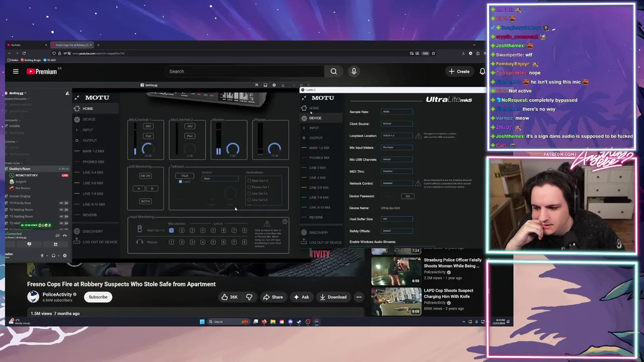Screen dimensions: 644x362
Task: Click HOME icon in CueMix 5 window
Action: [304, 108]
